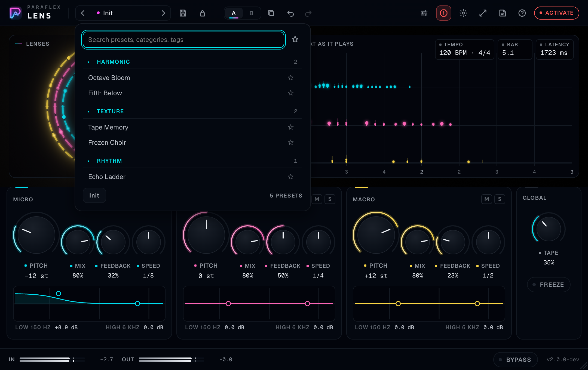Open the help question-mark icon
The image size is (588, 370).
click(x=522, y=13)
